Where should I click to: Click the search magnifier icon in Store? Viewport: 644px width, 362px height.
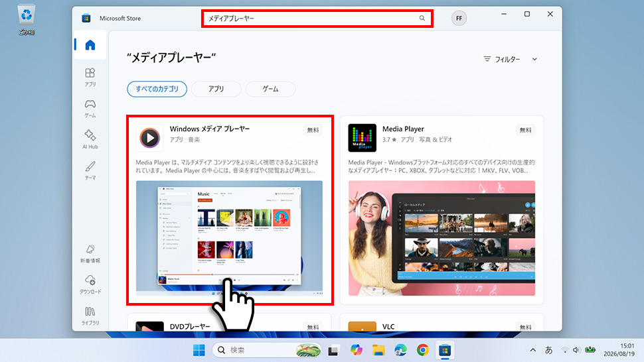(x=422, y=18)
